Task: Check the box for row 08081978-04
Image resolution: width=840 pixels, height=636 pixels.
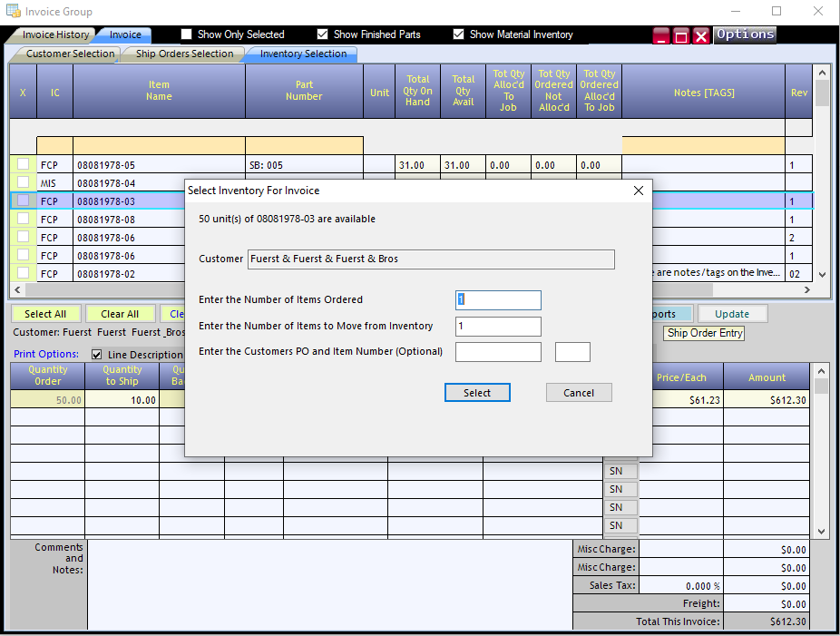Action: click(x=23, y=182)
